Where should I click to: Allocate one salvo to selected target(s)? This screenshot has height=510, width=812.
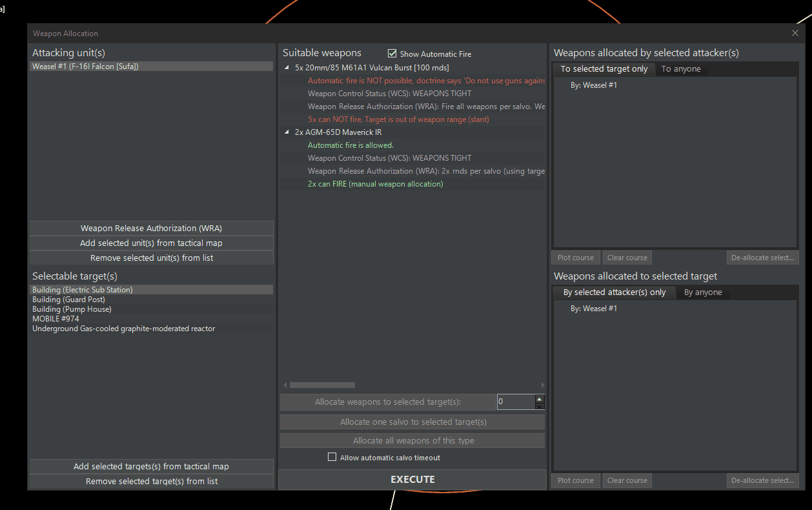[x=412, y=422]
